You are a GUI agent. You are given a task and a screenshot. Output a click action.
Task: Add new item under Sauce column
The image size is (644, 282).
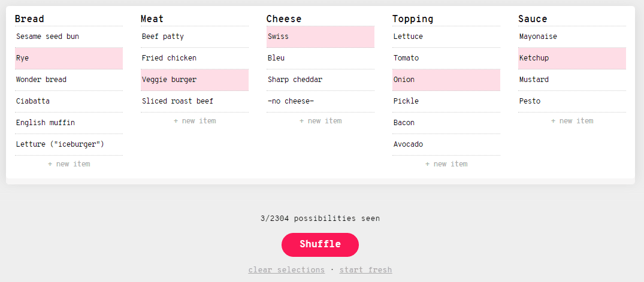point(572,121)
